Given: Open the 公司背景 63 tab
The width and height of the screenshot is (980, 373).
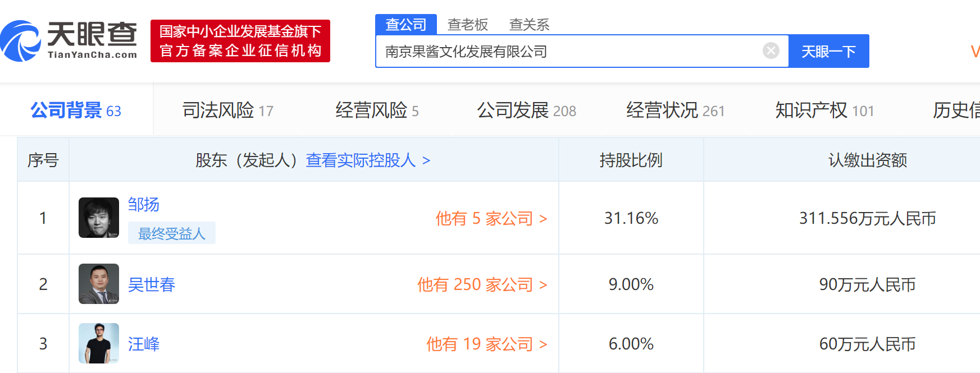Looking at the screenshot, I should pos(76,110).
